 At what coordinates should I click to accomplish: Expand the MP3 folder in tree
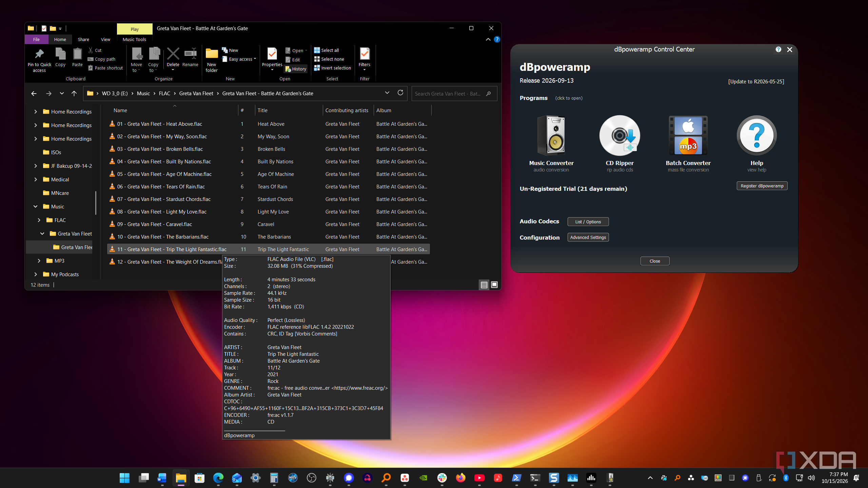click(39, 261)
